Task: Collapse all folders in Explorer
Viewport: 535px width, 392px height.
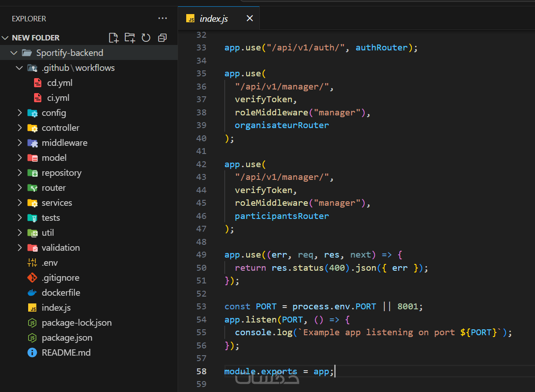Action: (x=162, y=38)
